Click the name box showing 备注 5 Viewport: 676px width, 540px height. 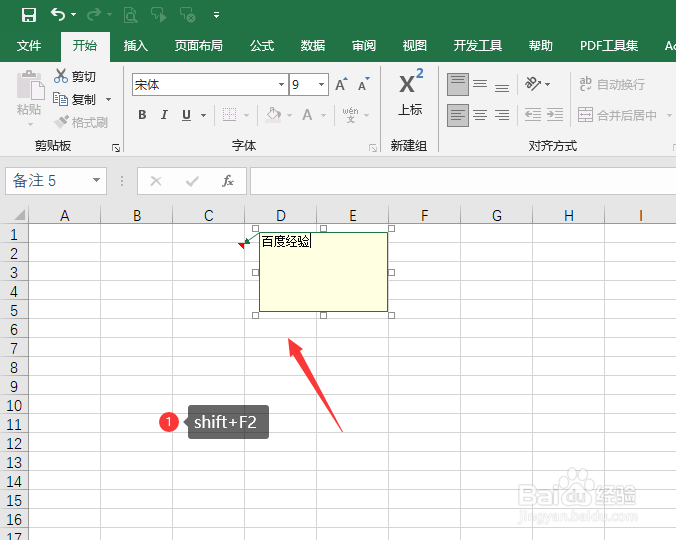47,181
